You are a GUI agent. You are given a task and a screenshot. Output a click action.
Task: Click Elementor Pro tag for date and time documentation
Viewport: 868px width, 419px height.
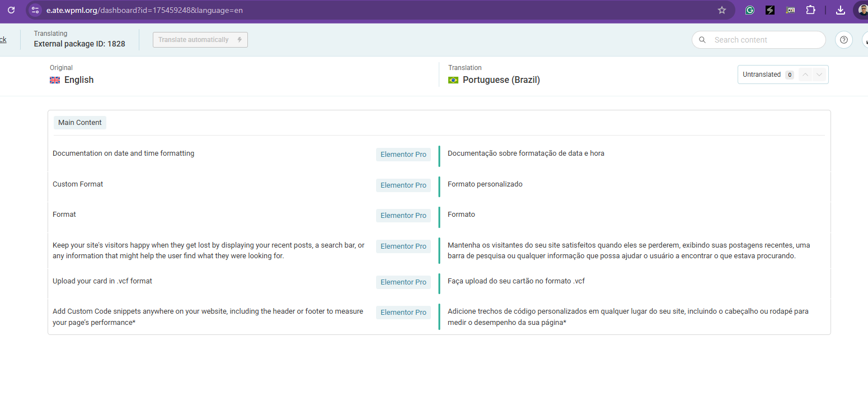(403, 155)
